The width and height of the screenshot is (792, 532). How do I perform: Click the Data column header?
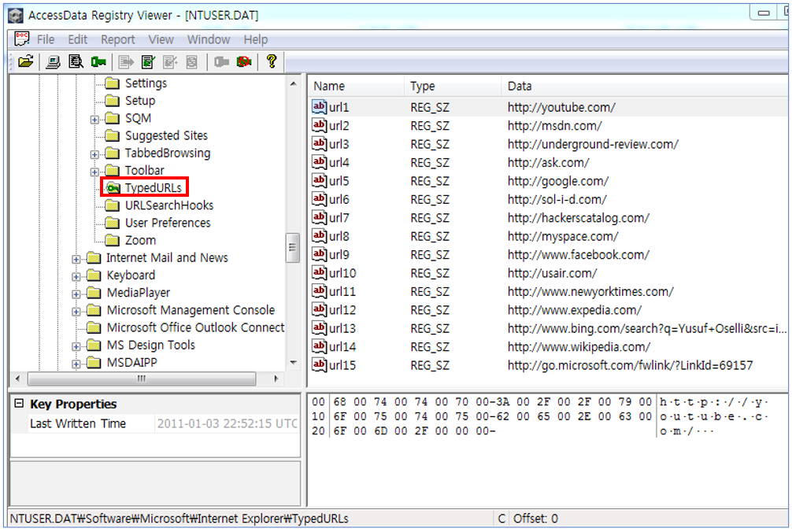tap(645, 86)
